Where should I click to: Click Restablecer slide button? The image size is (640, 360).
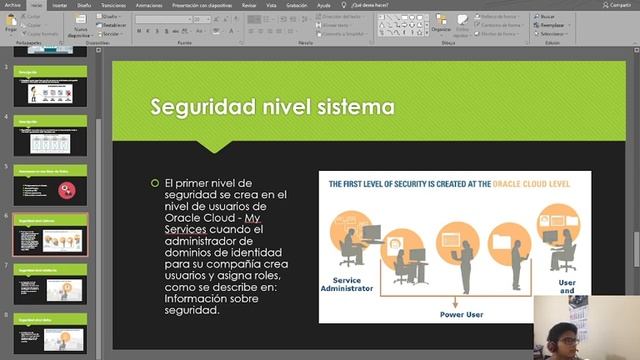tap(111, 25)
